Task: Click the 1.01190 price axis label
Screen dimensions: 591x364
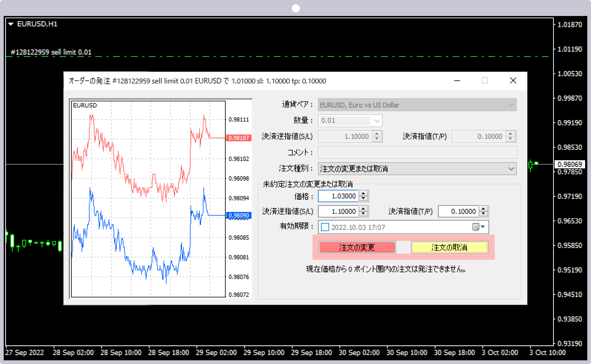Action: (570, 49)
